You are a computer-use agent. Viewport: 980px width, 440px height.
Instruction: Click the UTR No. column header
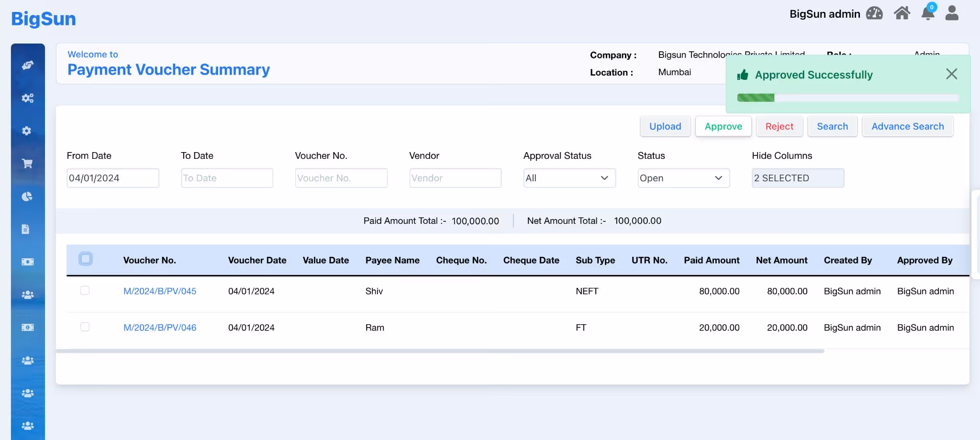[x=649, y=260]
